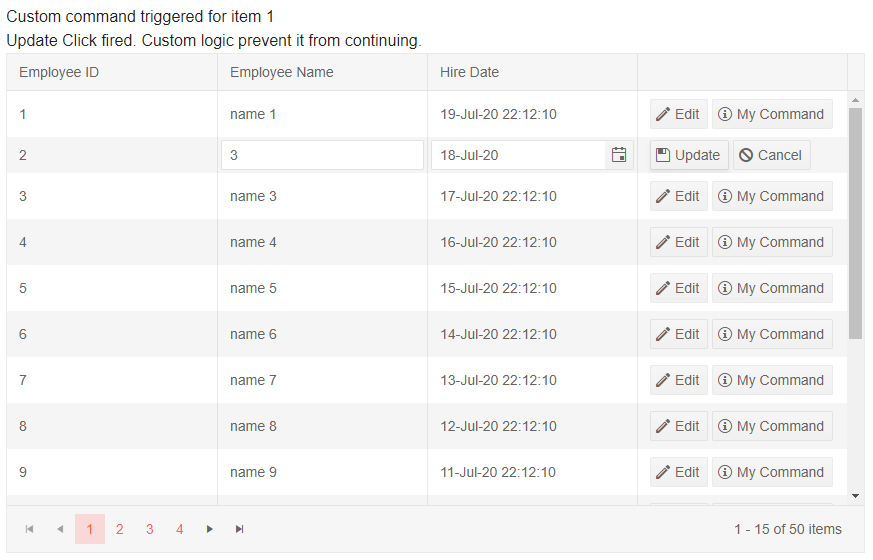The width and height of the screenshot is (873, 560).
Task: Switch to page 2
Action: pos(119,529)
